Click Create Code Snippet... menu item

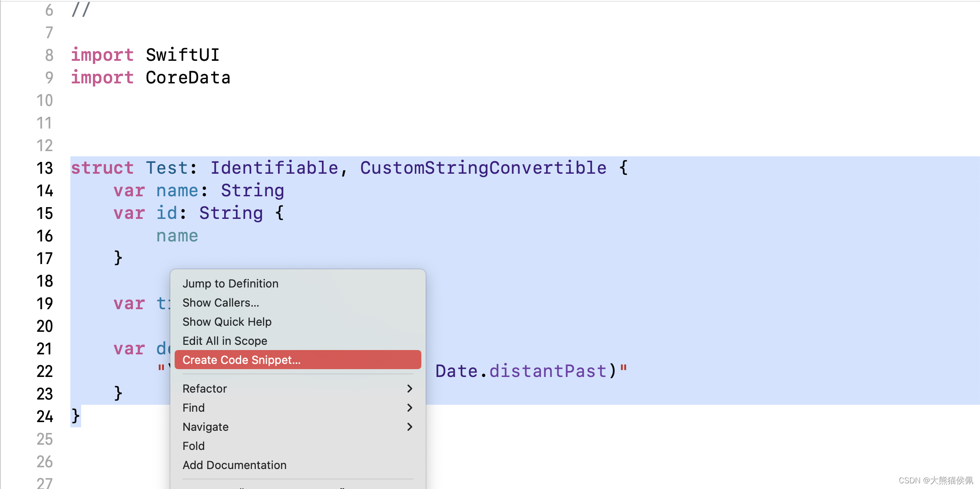298,360
